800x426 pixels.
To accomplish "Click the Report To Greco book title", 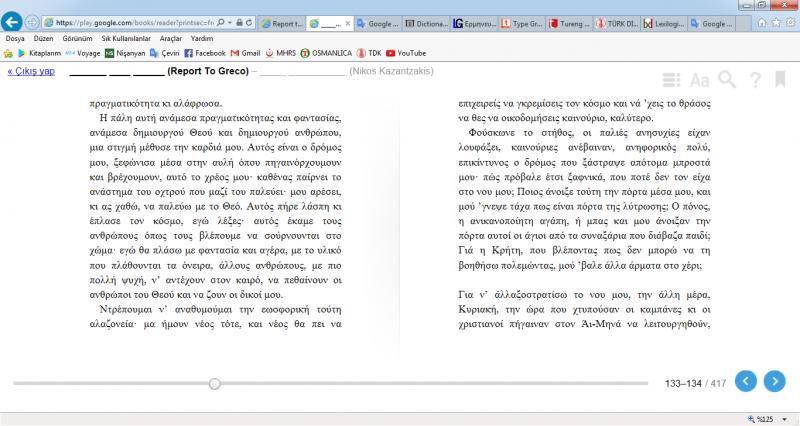I will point(208,71).
